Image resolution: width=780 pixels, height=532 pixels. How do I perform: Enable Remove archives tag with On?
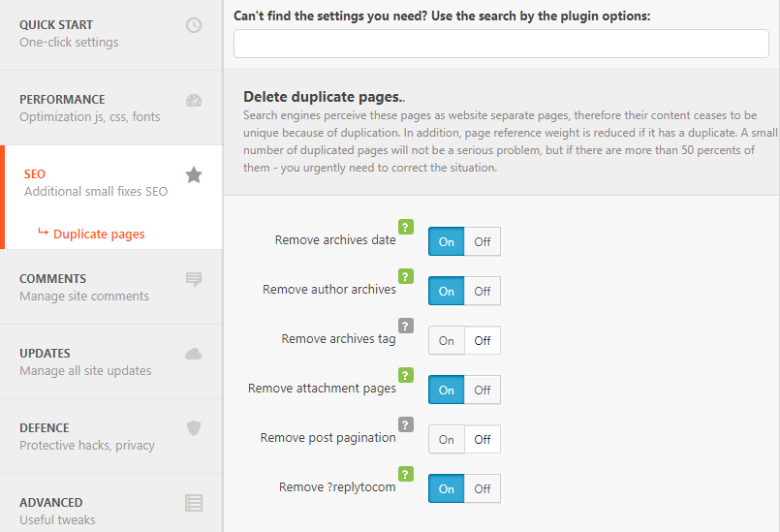tap(447, 341)
